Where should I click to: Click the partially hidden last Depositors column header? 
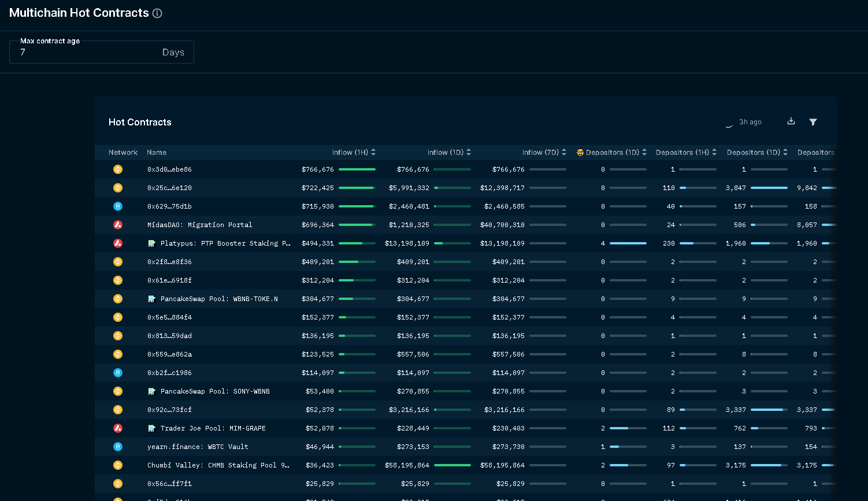816,153
